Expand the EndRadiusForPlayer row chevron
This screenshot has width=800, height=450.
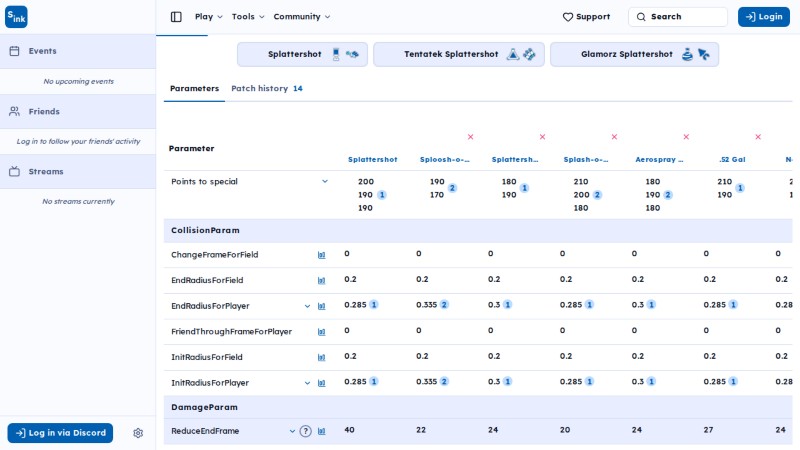(307, 306)
